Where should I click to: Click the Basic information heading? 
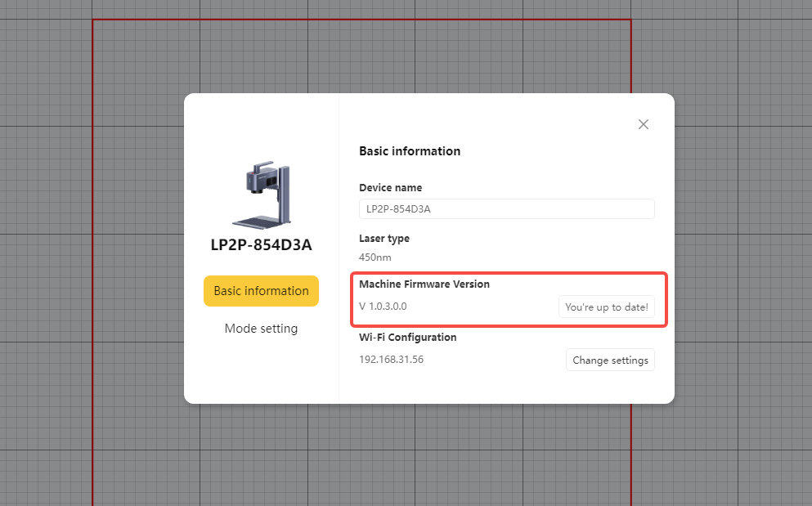pos(410,151)
